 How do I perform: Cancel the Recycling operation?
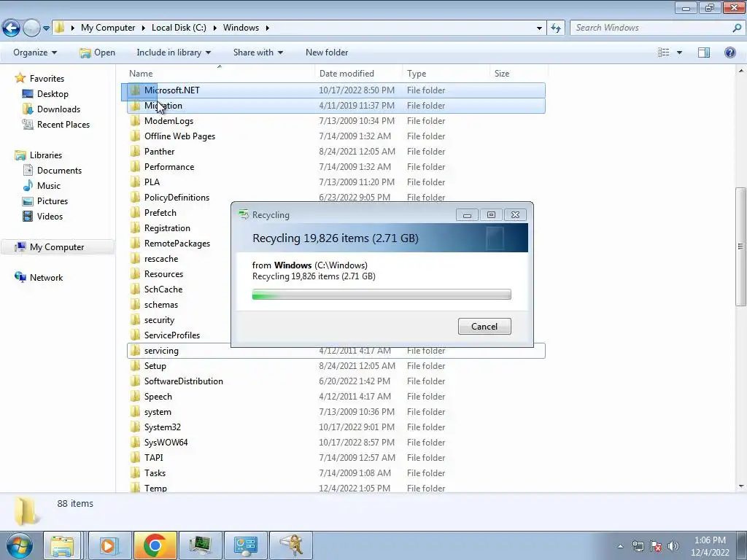point(484,326)
